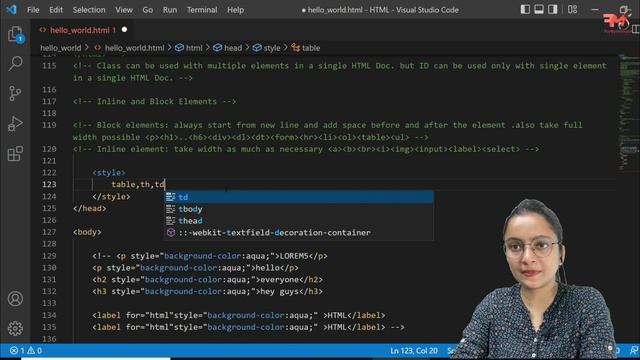Click the </style> closing tag
Screen dimensions: 640x360
coord(111,196)
